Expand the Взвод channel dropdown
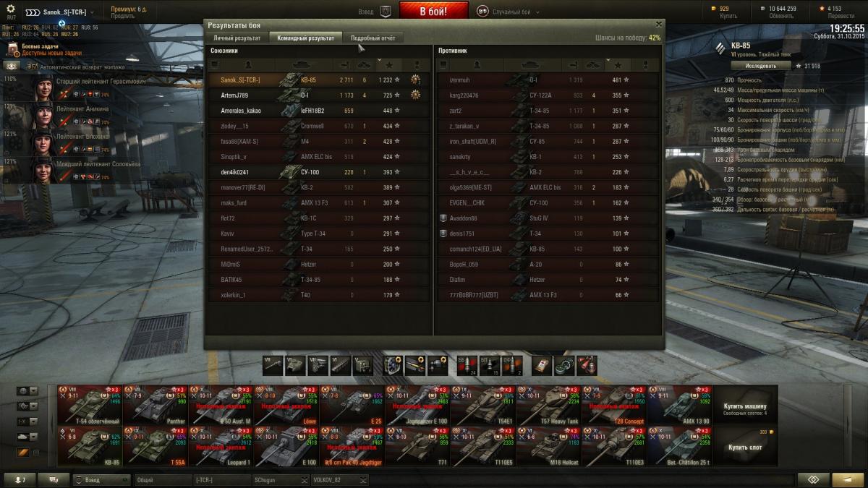The image size is (868, 488). [x=125, y=480]
